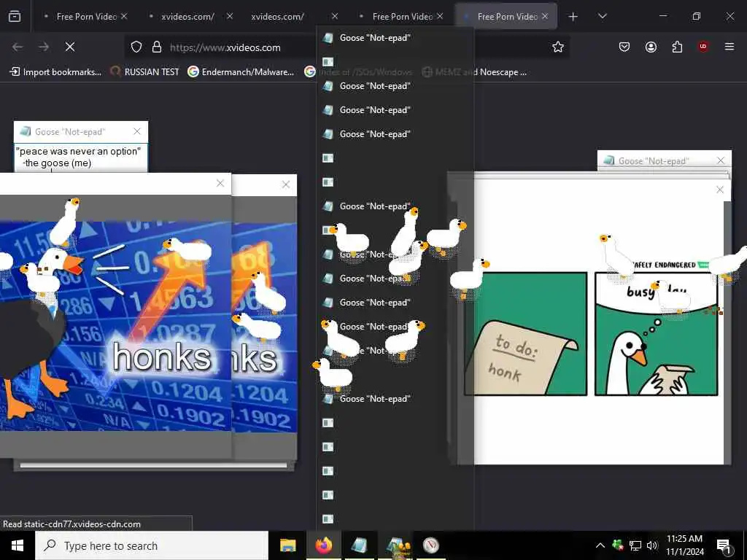Open the Import bookmarks... toolbar item
Viewport: 747px width, 560px height.
coord(55,72)
